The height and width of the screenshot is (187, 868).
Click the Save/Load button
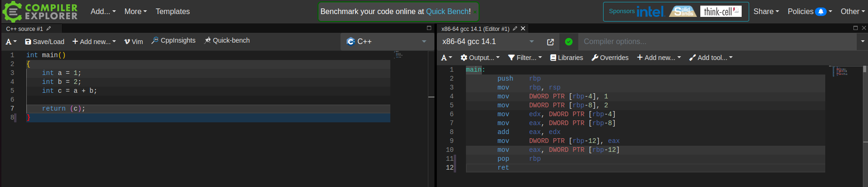[45, 42]
